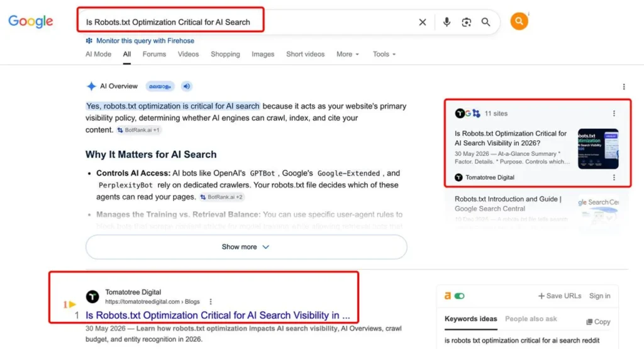Open three-dot menu beside 11 sites
Image resolution: width=644 pixels, height=349 pixels.
point(614,113)
